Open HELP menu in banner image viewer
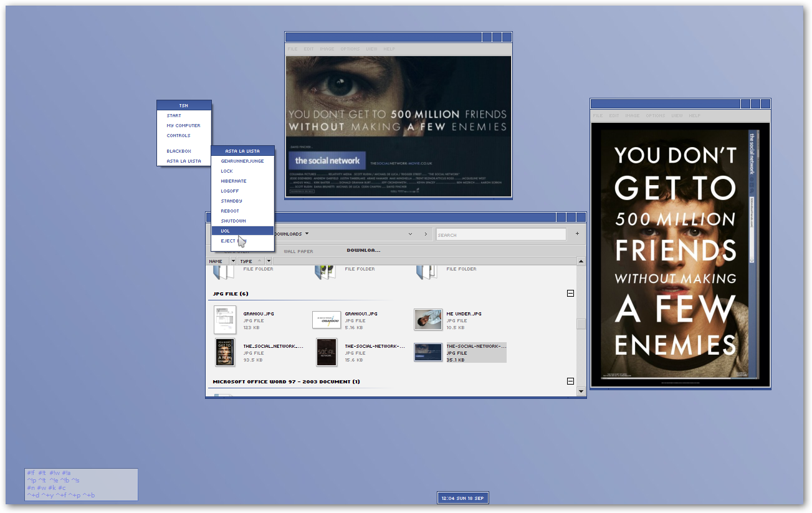 pos(389,49)
